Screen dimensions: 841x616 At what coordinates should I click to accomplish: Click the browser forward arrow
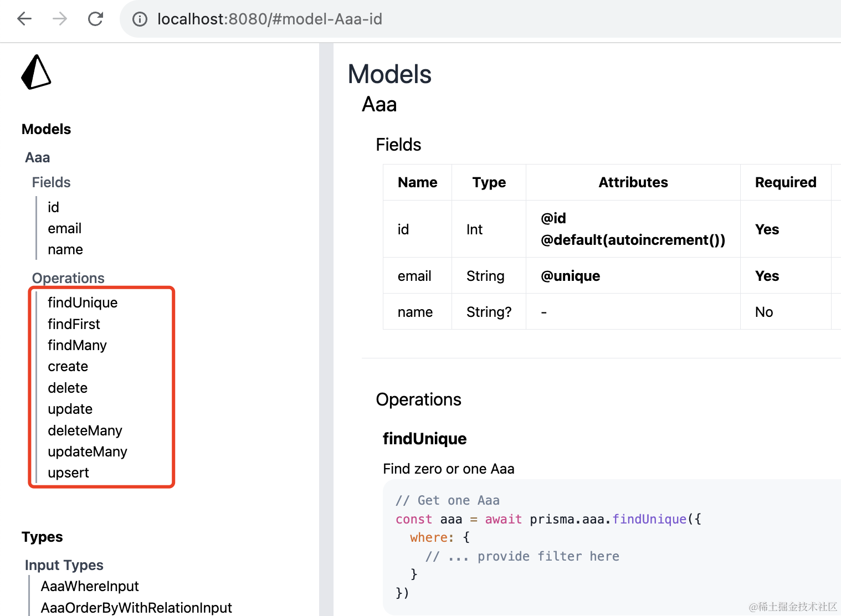click(60, 19)
